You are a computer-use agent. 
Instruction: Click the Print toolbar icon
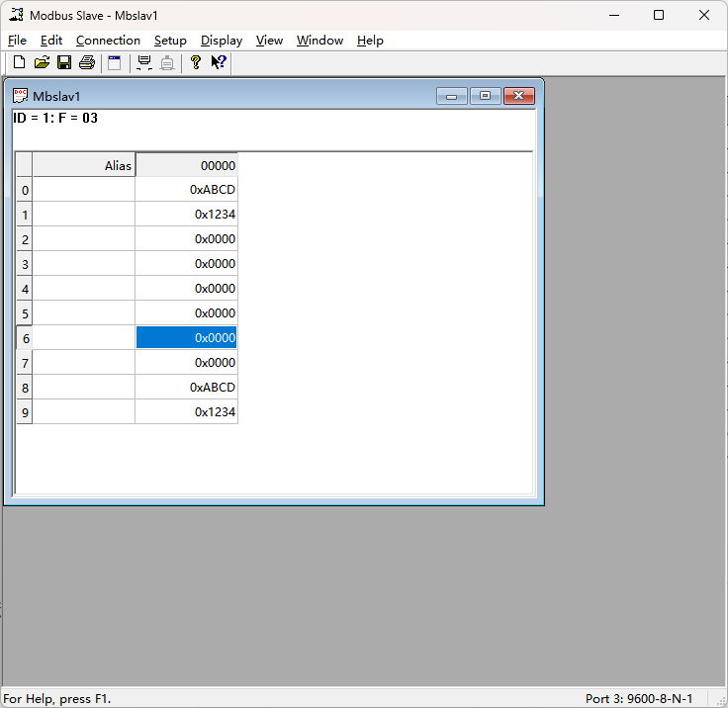pyautogui.click(x=87, y=62)
